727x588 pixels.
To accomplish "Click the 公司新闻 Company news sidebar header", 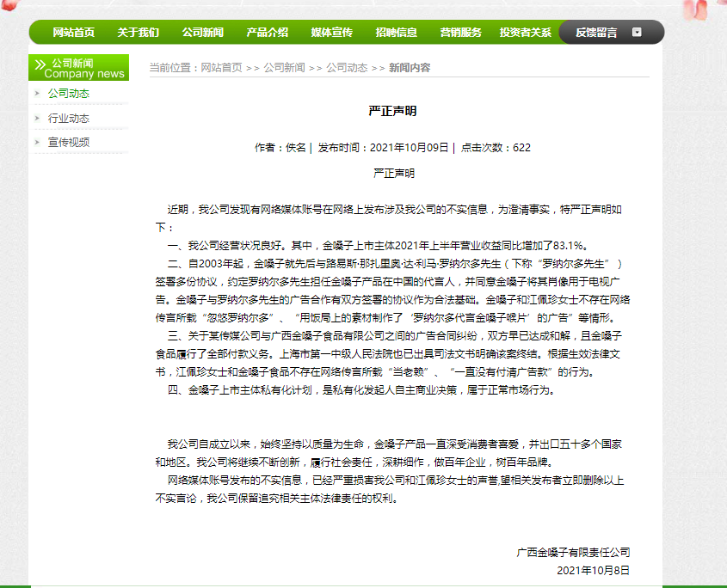I will [79, 68].
